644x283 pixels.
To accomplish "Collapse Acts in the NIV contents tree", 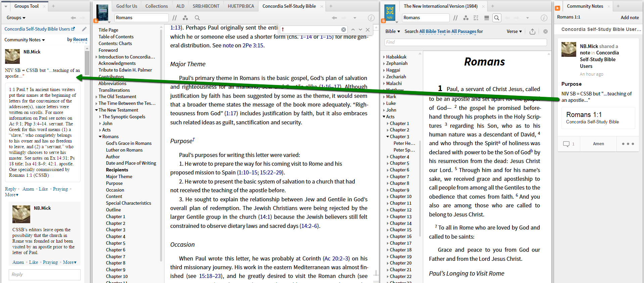I will pyautogui.click(x=384, y=117).
